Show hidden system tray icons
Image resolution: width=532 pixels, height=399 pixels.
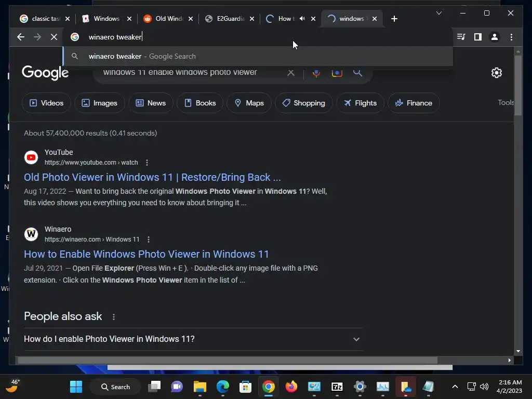pos(455,387)
